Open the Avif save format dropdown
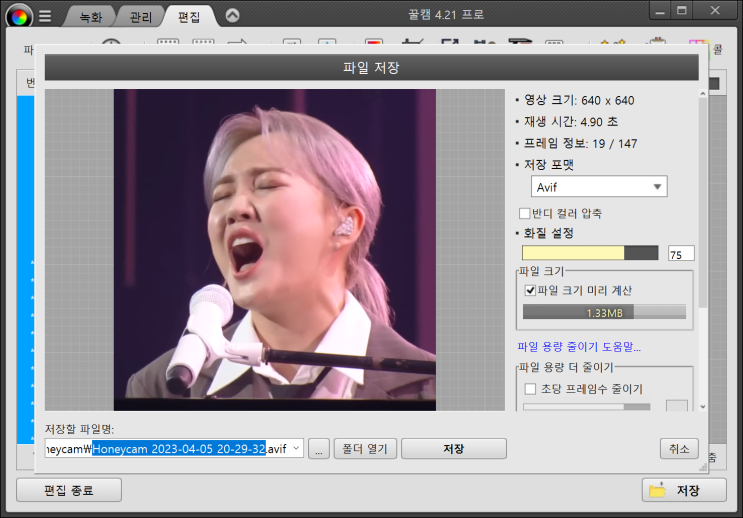 click(599, 187)
